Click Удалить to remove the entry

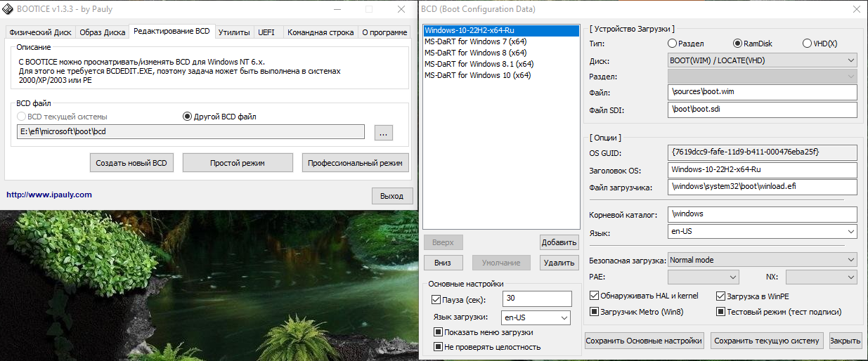pos(559,263)
